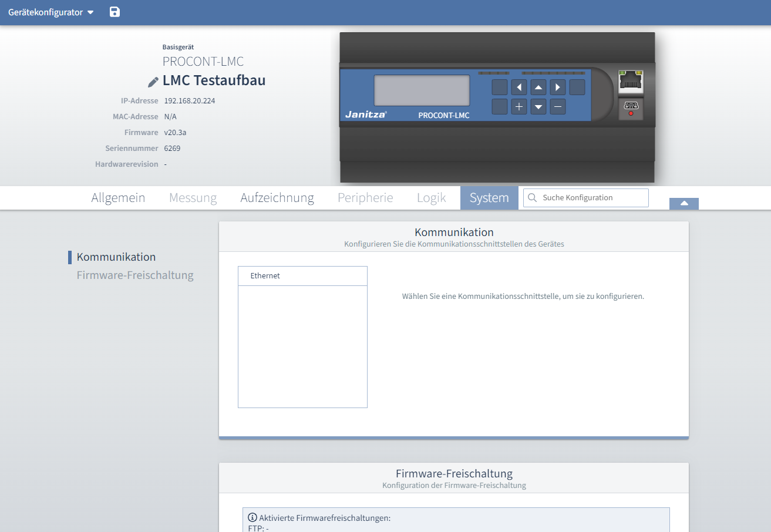Viewport: 771px width, 532px height.
Task: Click the right arrow key on device image
Action: [558, 87]
